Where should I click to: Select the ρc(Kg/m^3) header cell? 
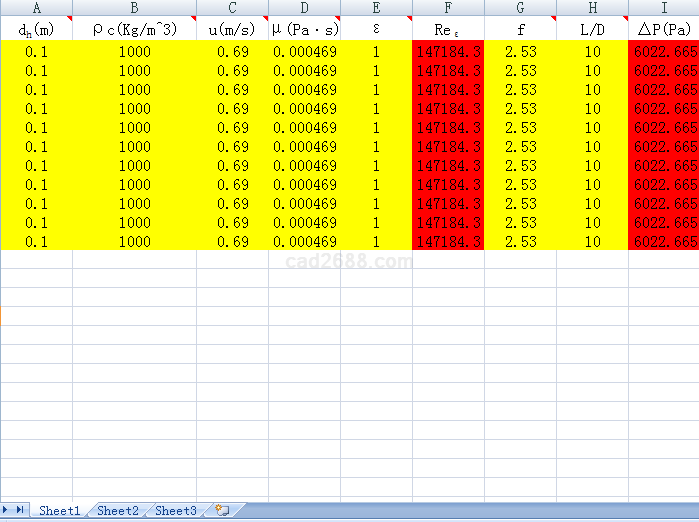coord(134,30)
